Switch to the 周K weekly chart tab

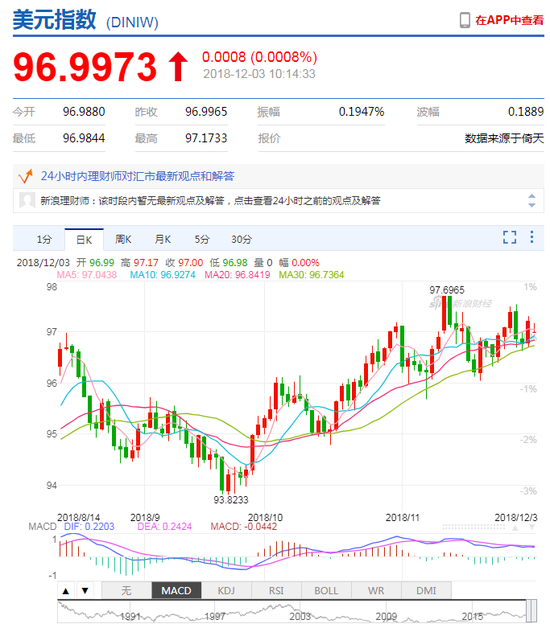[123, 240]
